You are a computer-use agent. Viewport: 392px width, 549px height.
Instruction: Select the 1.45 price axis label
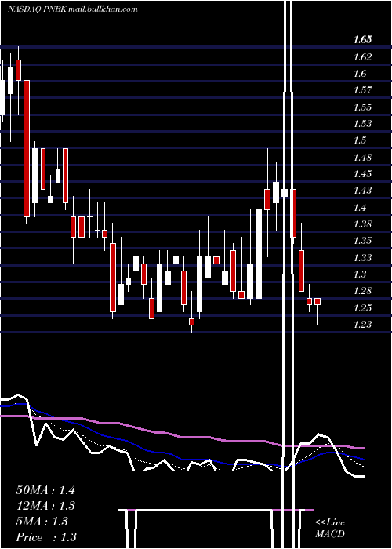point(362,173)
